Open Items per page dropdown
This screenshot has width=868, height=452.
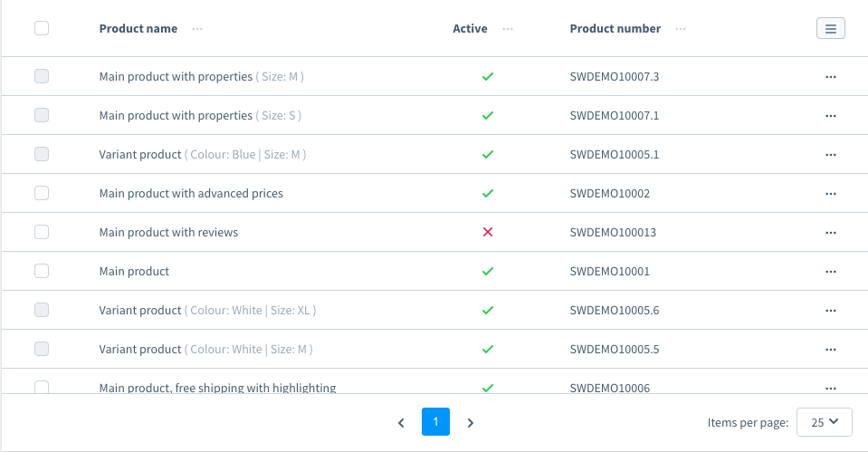tap(825, 422)
